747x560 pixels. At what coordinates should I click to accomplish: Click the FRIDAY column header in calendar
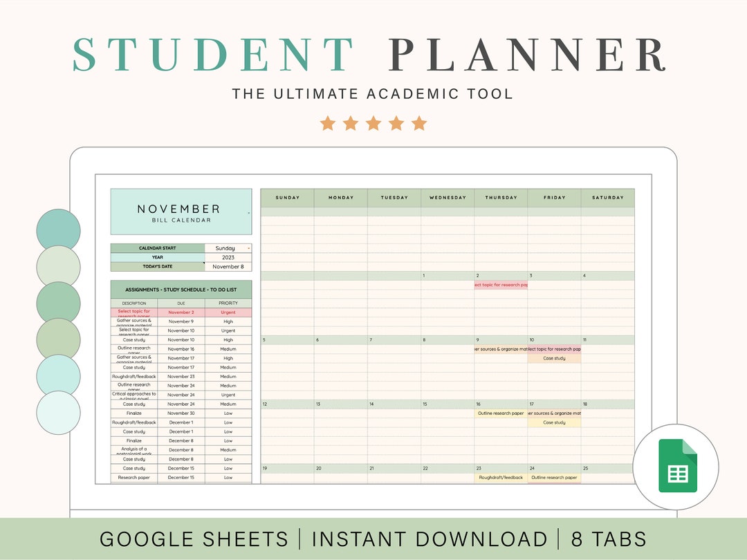click(554, 198)
